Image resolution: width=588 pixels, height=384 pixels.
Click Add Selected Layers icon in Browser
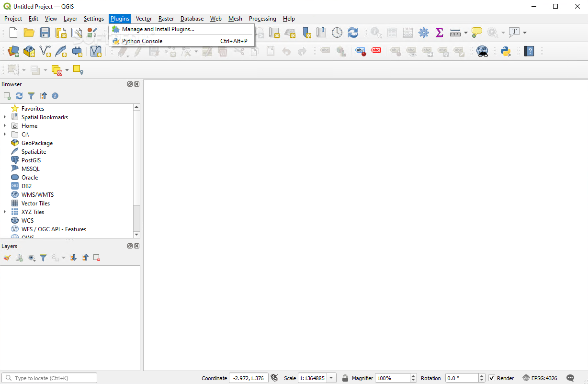click(7, 96)
